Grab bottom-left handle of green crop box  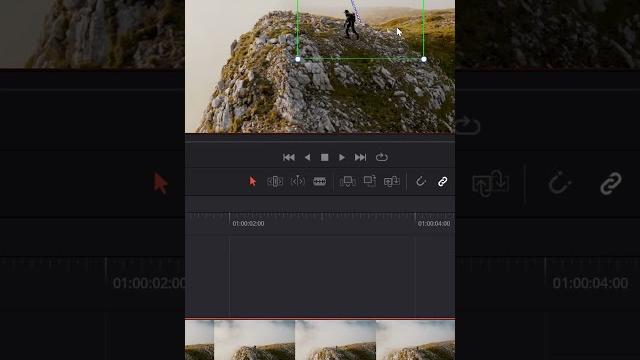298,59
